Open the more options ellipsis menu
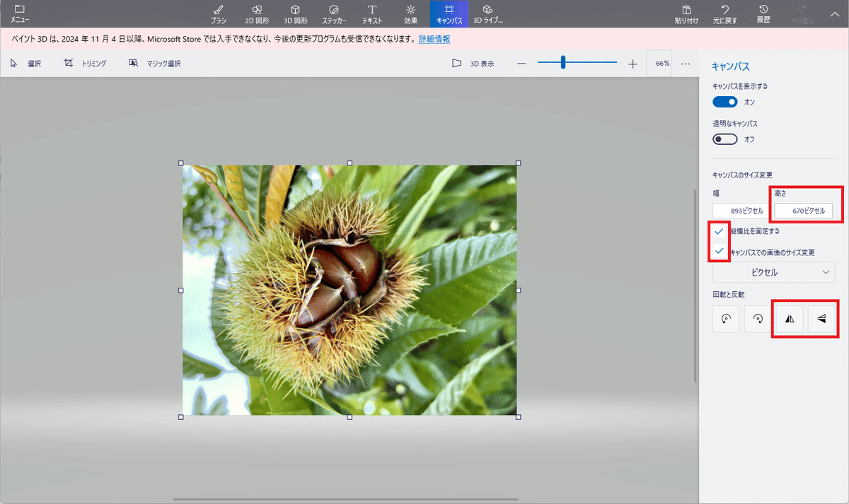849x504 pixels. tap(685, 64)
